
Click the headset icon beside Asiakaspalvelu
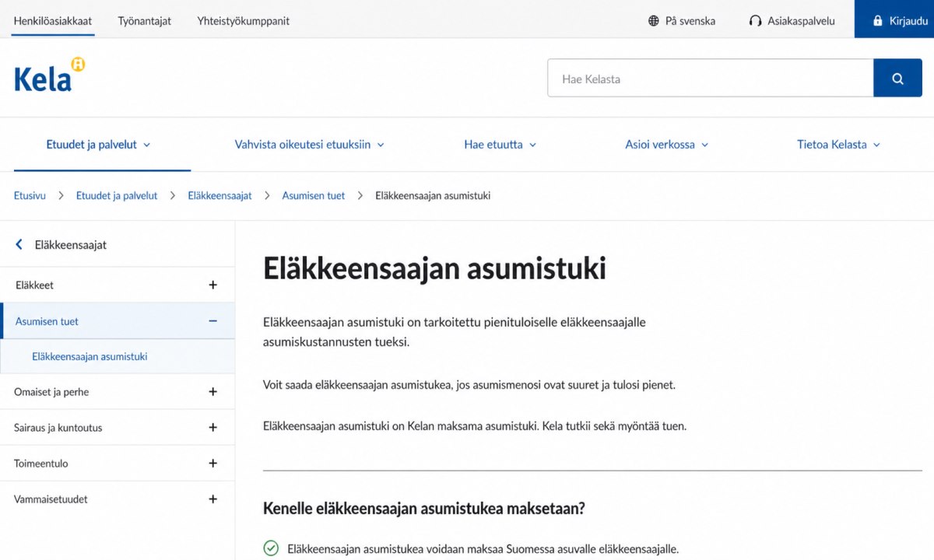click(x=755, y=21)
